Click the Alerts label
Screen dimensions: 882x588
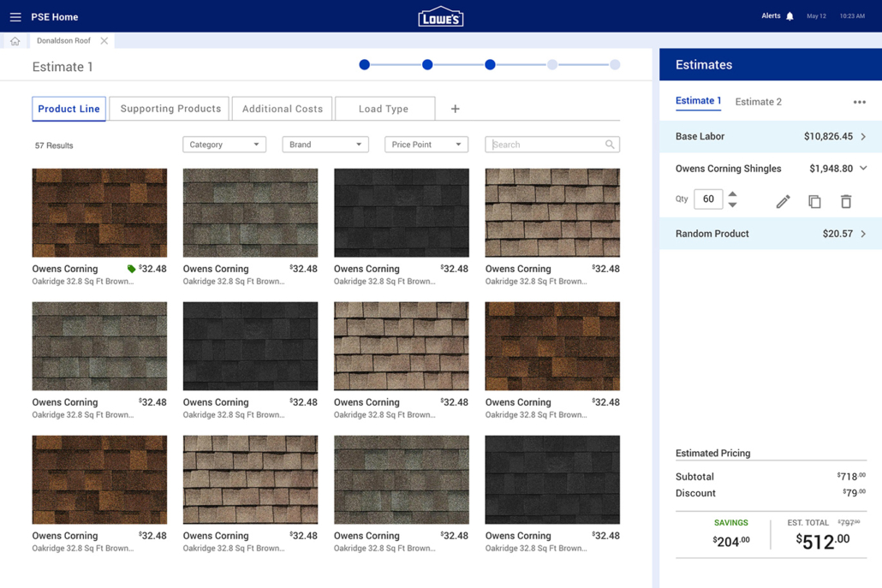(x=771, y=15)
